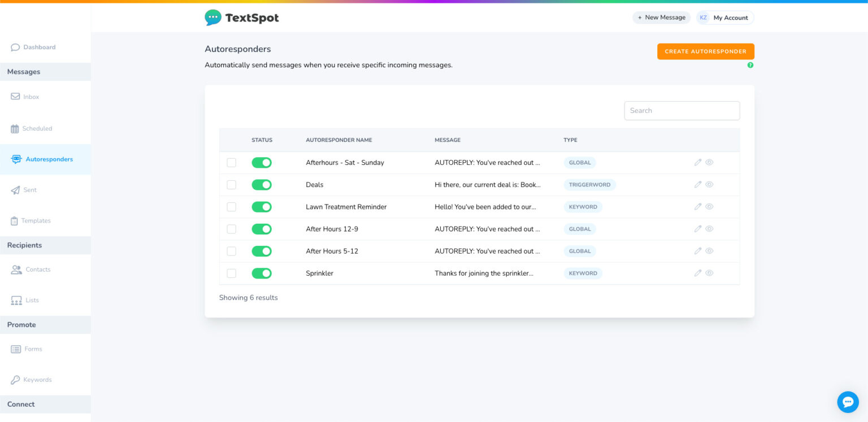Click the TextSpot logo
This screenshot has height=422, width=868.
(x=241, y=18)
